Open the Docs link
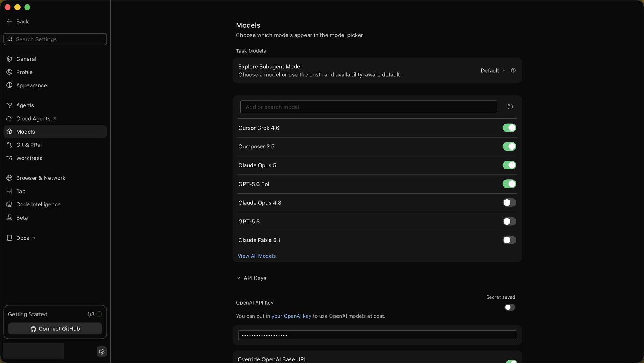 (55, 238)
